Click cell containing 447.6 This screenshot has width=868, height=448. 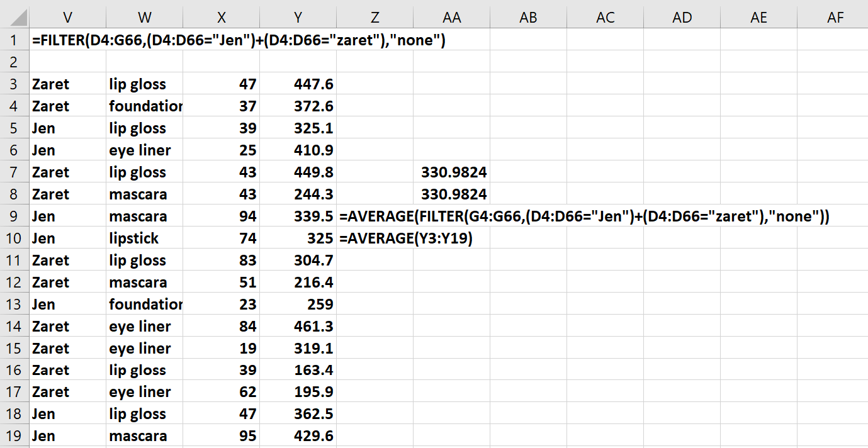point(298,84)
